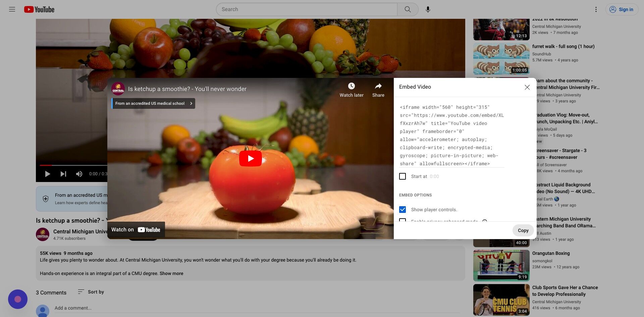
Task: Open Orangutan Boxing thumbnail
Action: (x=501, y=265)
